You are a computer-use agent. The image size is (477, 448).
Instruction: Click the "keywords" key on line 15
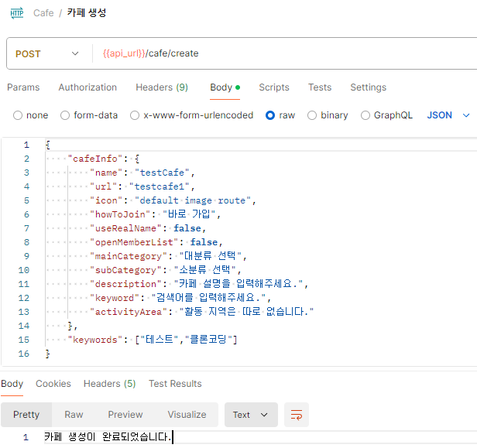95,340
